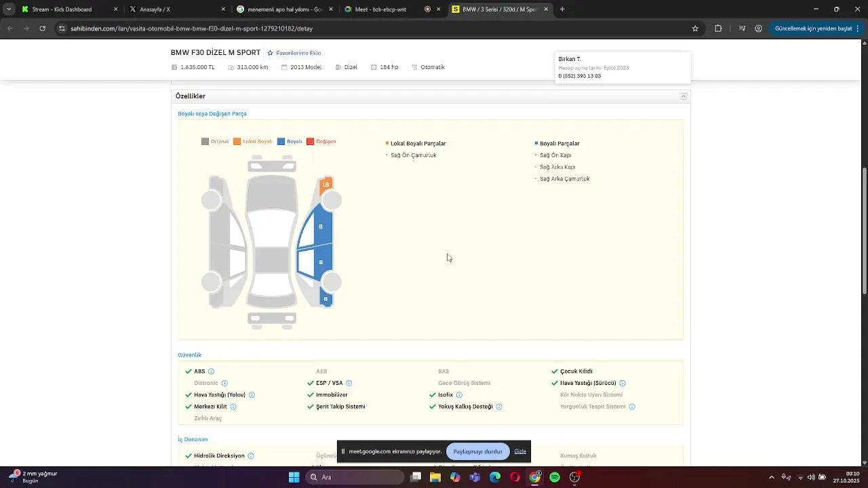Click the Sağ Arka Çamurluk list item
This screenshot has height=488, width=868.
[x=564, y=179]
